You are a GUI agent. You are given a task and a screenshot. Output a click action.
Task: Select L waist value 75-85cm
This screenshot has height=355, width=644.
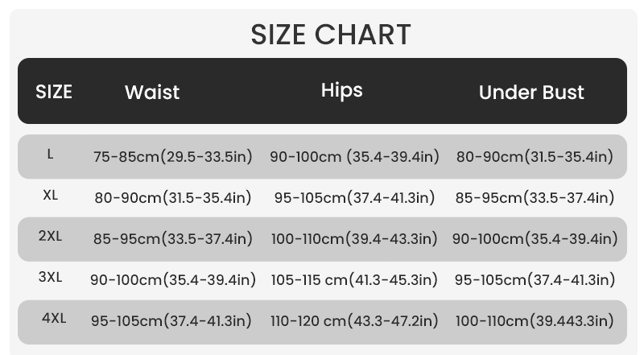tap(172, 156)
